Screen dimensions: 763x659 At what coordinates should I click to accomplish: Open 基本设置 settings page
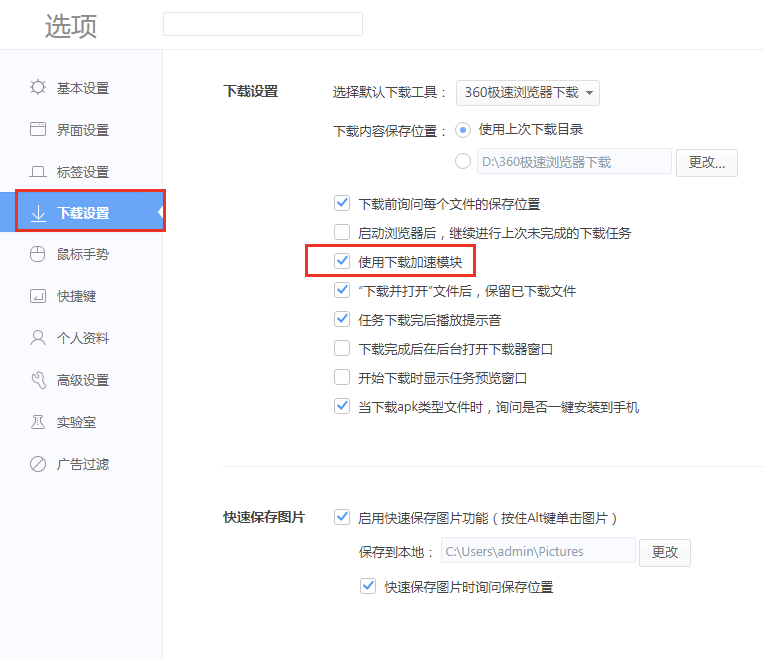pos(83,88)
